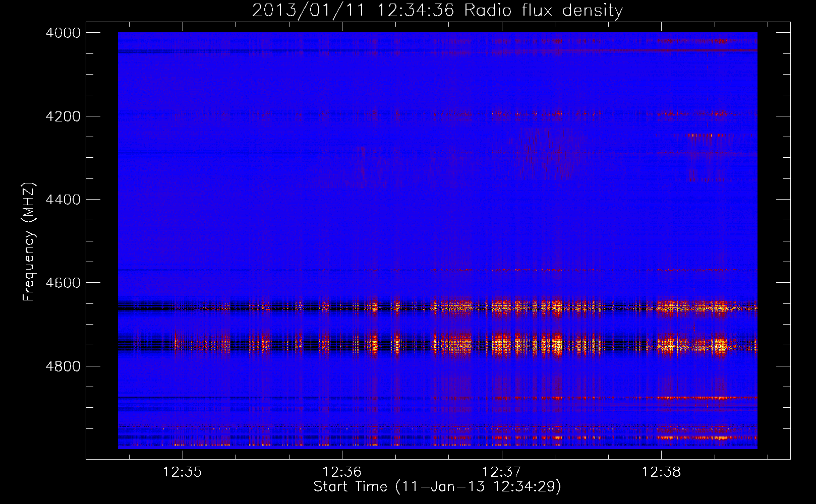
Task: Click the plot title '2013/01/11 12:34:36 Radio flux density'
Action: (x=437, y=11)
